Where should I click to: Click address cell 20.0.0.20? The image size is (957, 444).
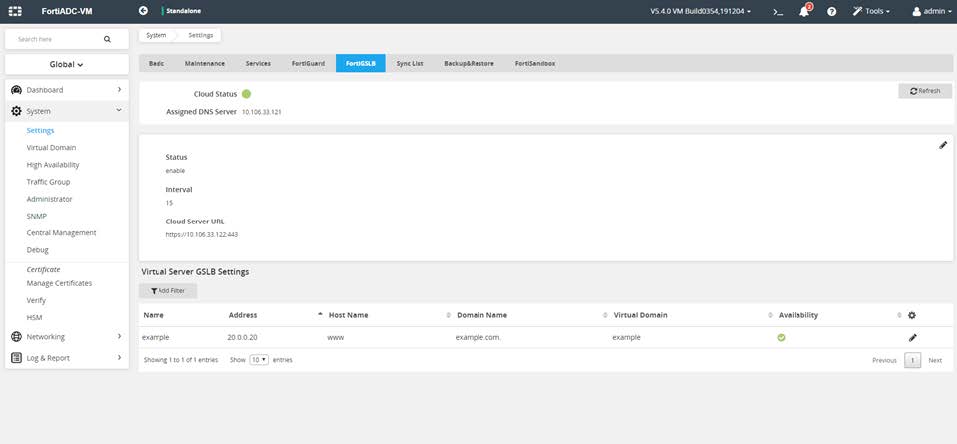coord(242,337)
